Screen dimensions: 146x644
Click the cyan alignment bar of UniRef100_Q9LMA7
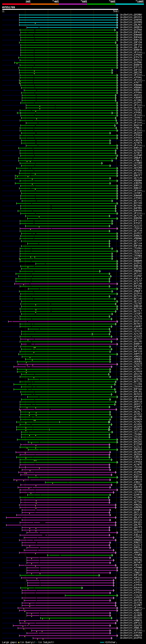pos(68,25)
